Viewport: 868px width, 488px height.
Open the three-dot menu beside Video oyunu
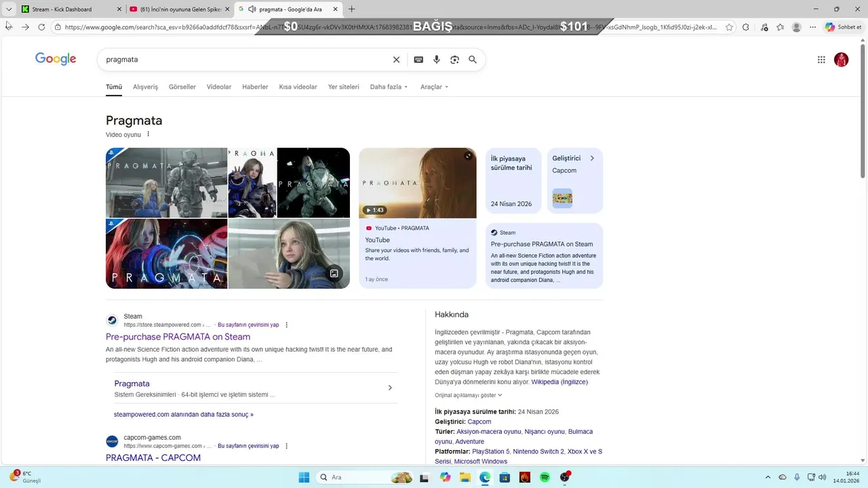click(149, 134)
